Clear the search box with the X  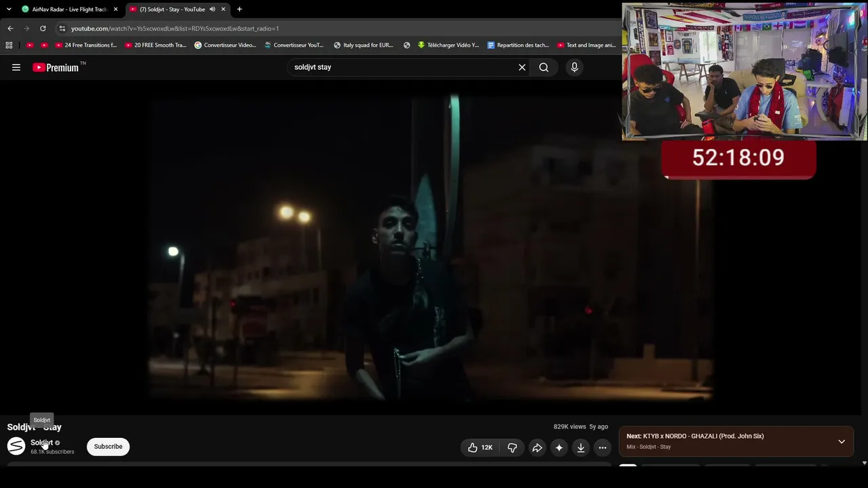(x=522, y=67)
